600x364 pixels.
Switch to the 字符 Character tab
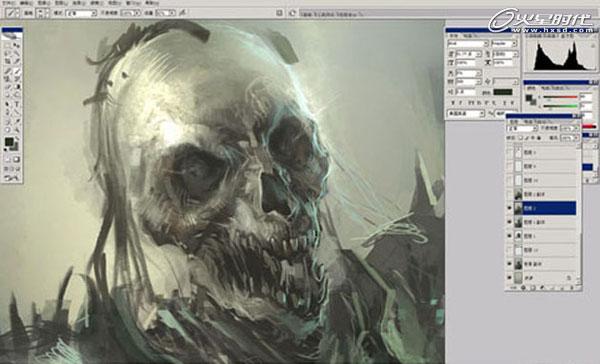(453, 36)
